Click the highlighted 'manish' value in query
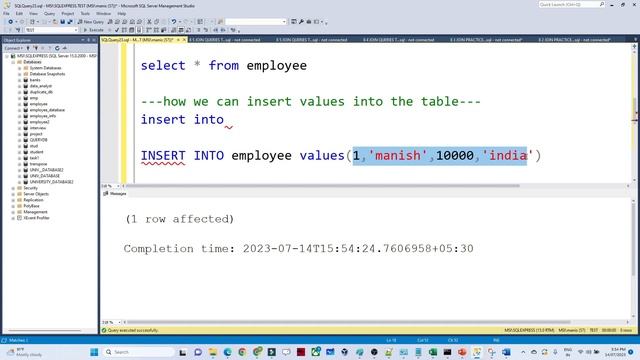Viewport: 640px width, 360px height. pyautogui.click(x=398, y=156)
